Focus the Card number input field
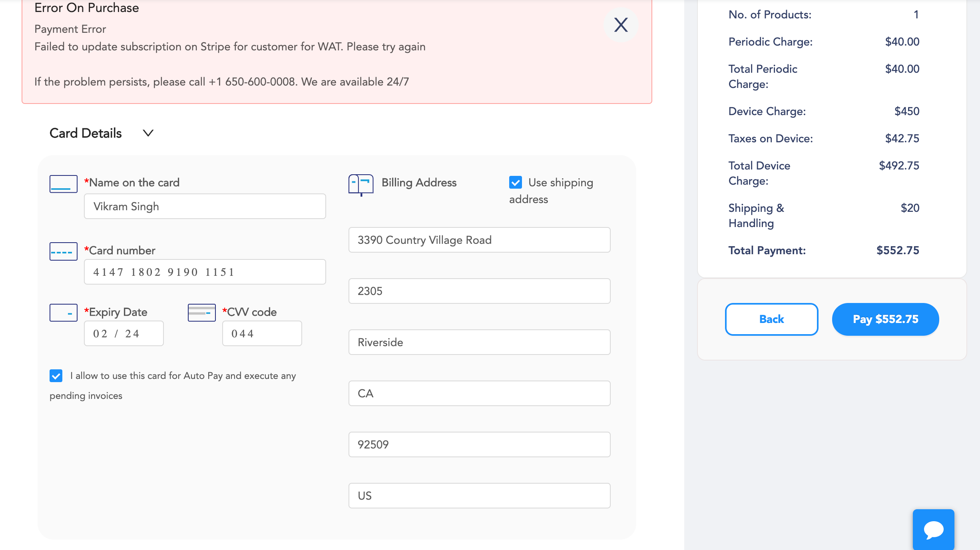Image resolution: width=980 pixels, height=550 pixels. [x=205, y=272]
